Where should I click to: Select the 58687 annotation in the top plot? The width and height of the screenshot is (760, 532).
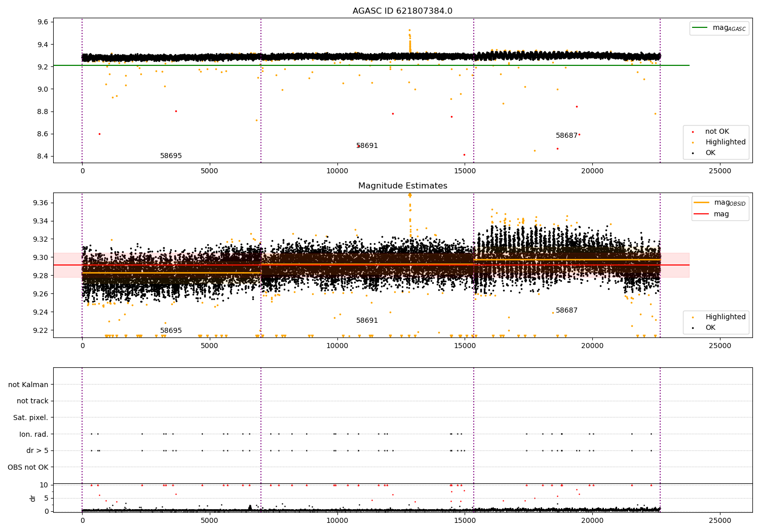point(566,136)
